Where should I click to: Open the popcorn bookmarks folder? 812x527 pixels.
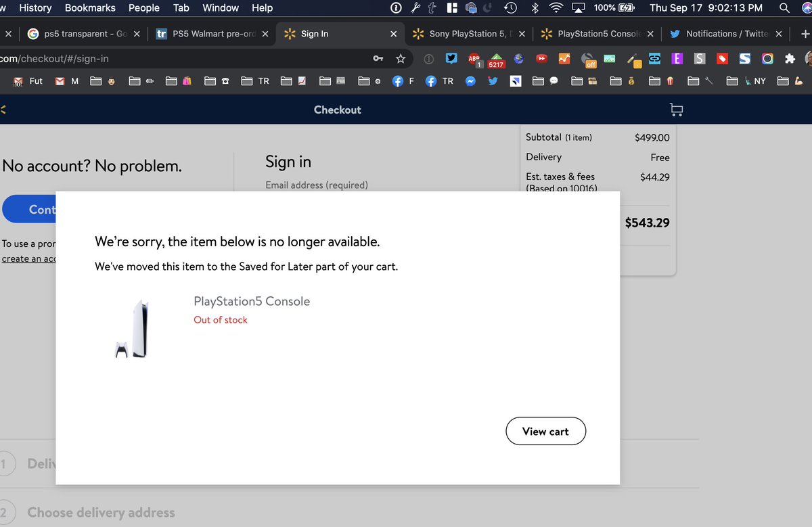[x=662, y=81]
